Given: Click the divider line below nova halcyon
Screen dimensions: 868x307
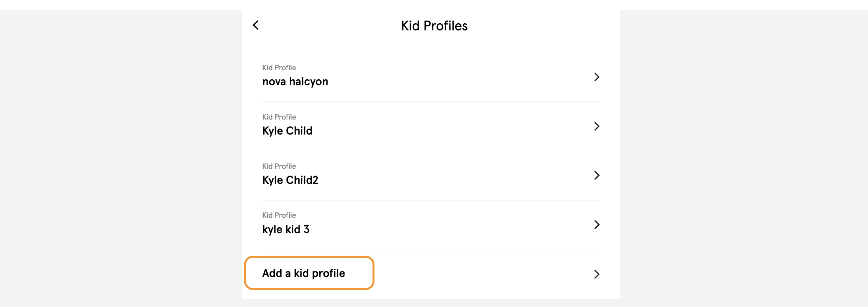Looking at the screenshot, I should click(431, 102).
